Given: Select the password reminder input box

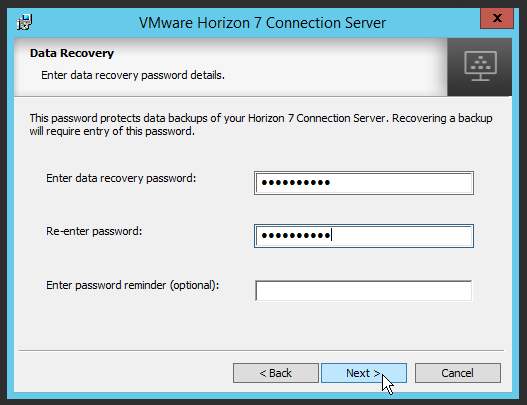Looking at the screenshot, I should [x=364, y=291].
